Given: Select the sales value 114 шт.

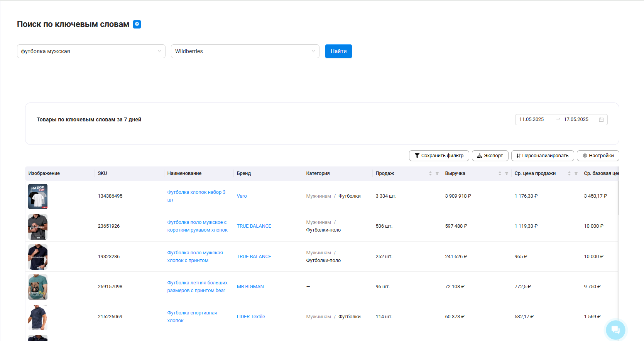Looking at the screenshot, I should pos(384,317).
